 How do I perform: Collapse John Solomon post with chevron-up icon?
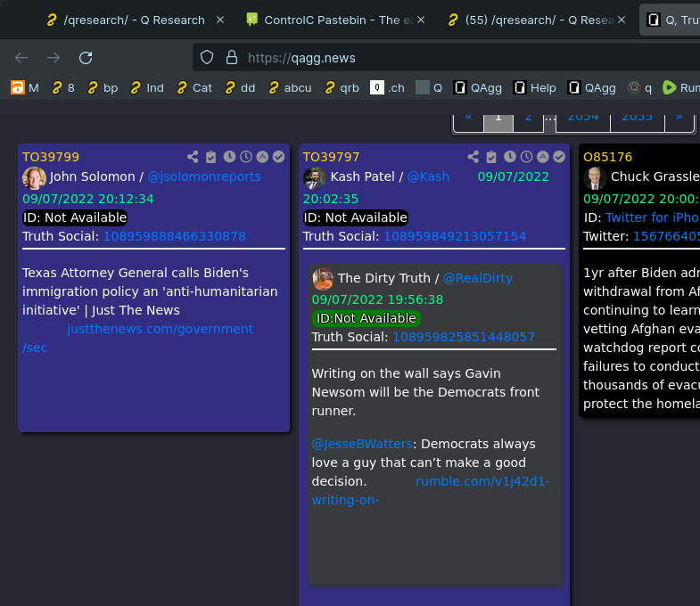(262, 157)
